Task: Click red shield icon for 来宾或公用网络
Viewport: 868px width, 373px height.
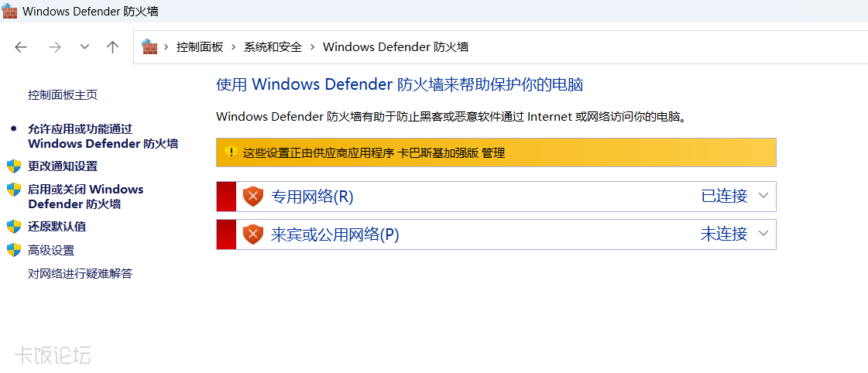Action: [x=253, y=234]
